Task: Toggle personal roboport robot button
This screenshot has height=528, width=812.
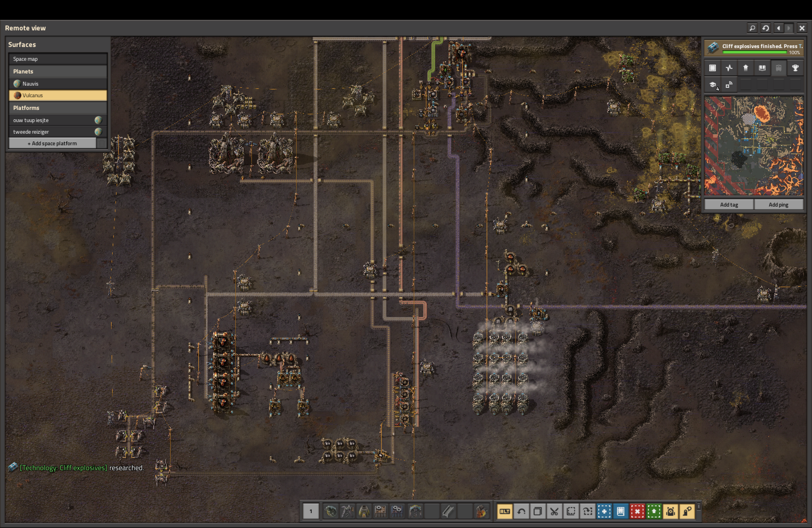Action: pos(670,511)
